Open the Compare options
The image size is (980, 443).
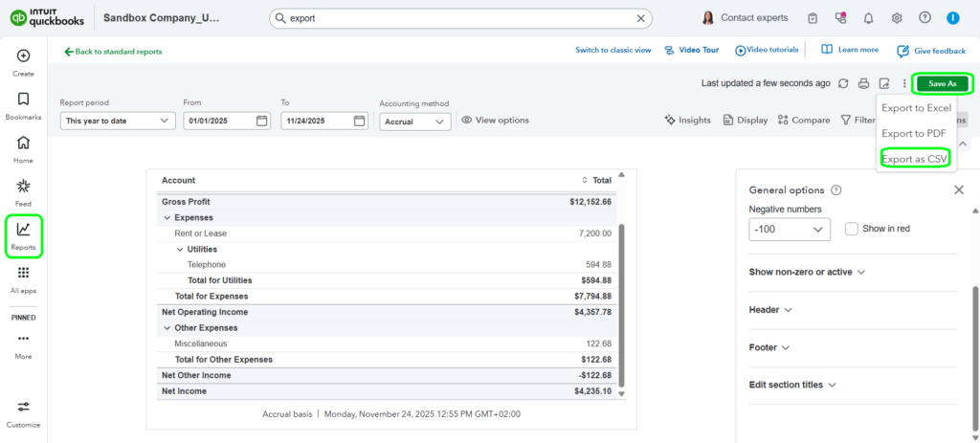click(804, 120)
